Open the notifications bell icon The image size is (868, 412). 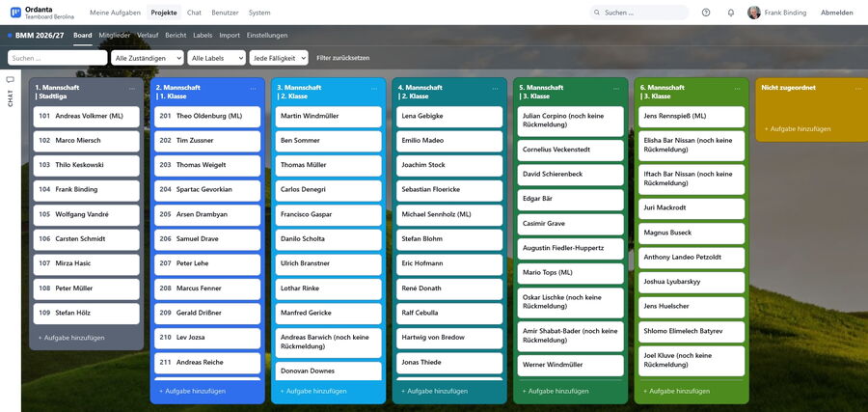click(731, 13)
